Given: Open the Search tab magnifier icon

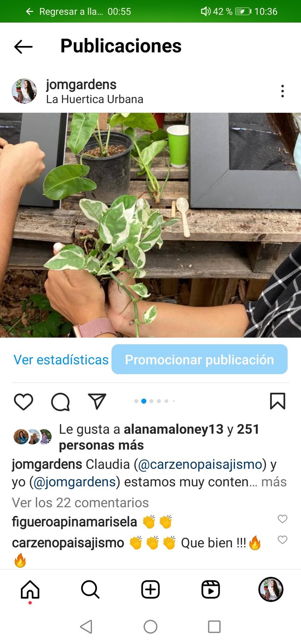Looking at the screenshot, I should pyautogui.click(x=90, y=589).
